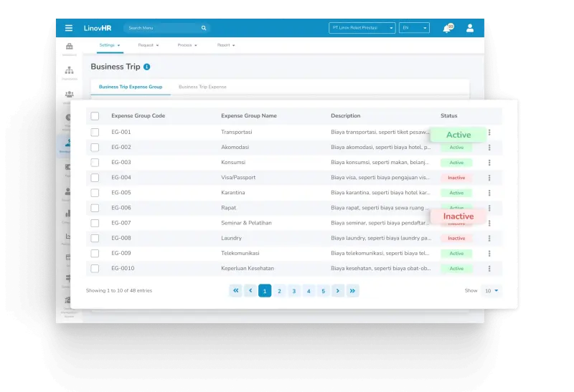Click the next page arrow button
Image resolution: width=574 pixels, height=392 pixels.
[x=338, y=290]
